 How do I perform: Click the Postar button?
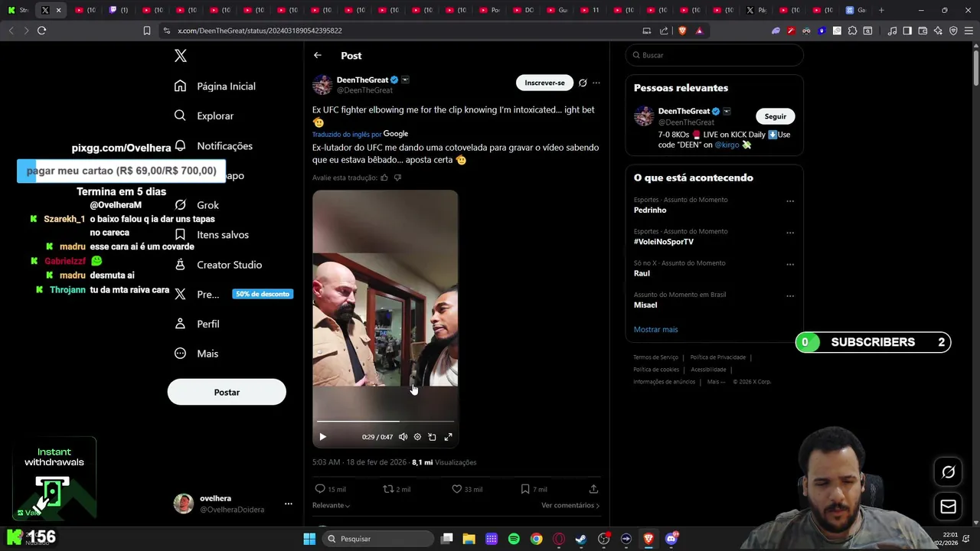[227, 392]
